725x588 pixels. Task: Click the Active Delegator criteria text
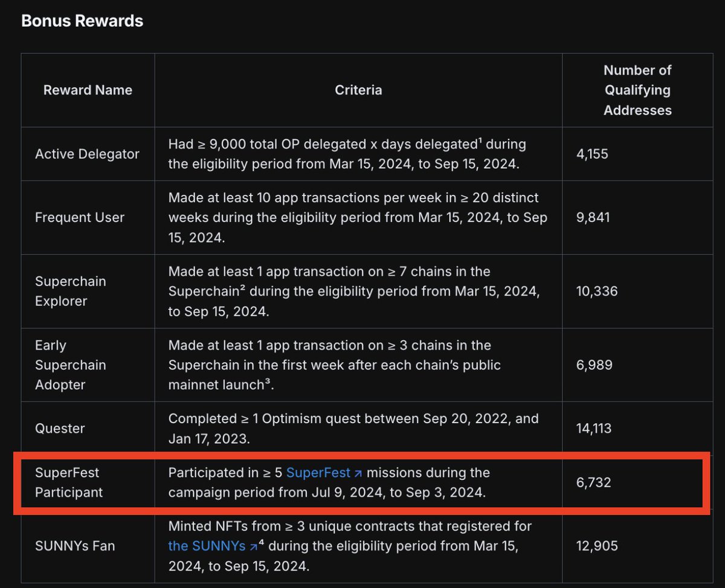pyautogui.click(x=347, y=155)
